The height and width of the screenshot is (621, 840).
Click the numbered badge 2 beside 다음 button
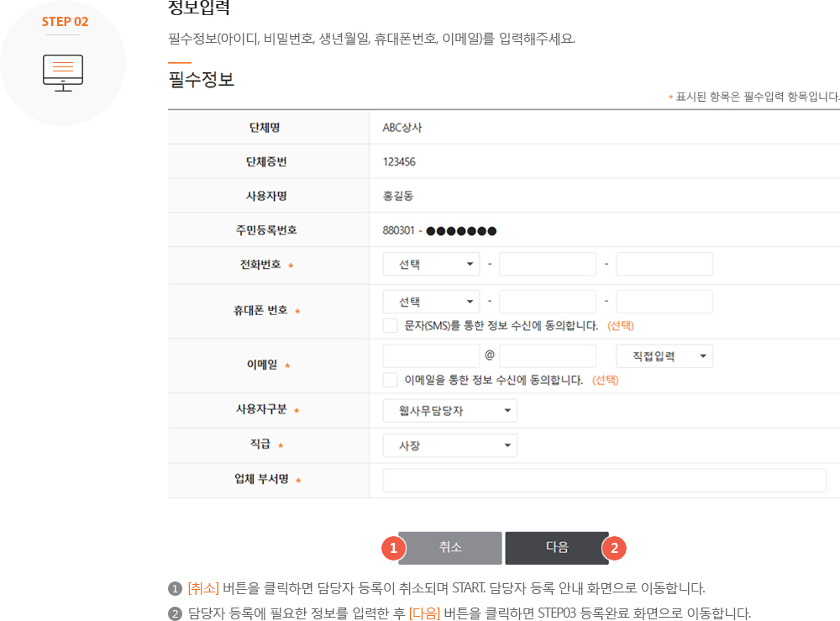tap(614, 548)
